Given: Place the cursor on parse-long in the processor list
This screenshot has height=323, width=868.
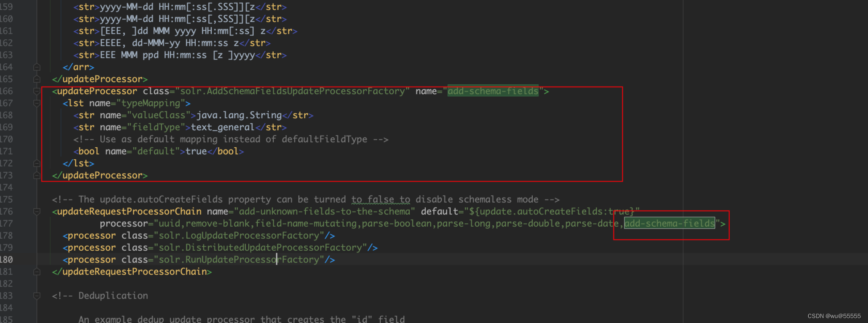Looking at the screenshot, I should point(464,224).
